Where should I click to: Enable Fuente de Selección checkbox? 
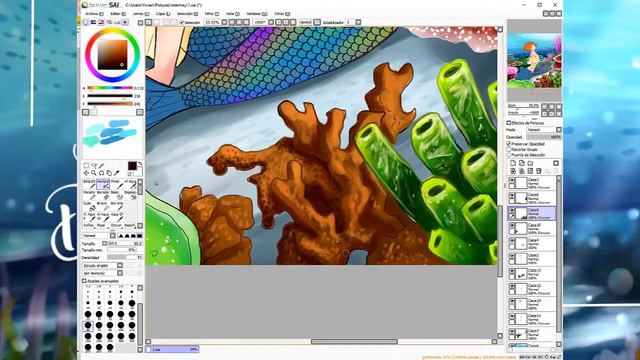point(509,155)
